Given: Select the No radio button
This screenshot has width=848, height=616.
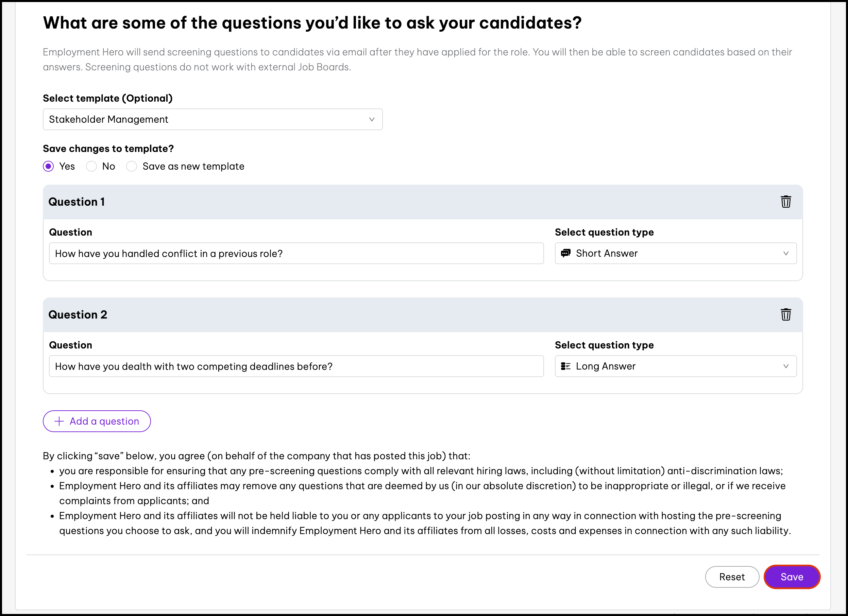Looking at the screenshot, I should (91, 166).
